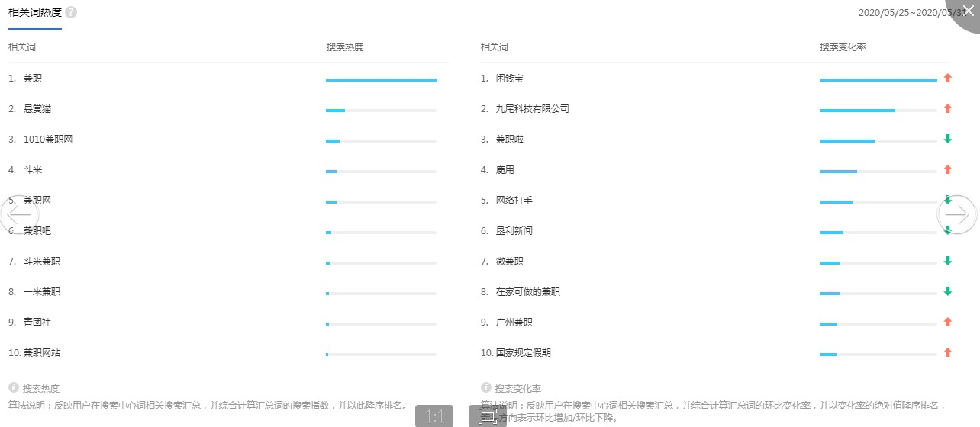
Task: Show image at 1:1 actual size
Action: tap(434, 416)
